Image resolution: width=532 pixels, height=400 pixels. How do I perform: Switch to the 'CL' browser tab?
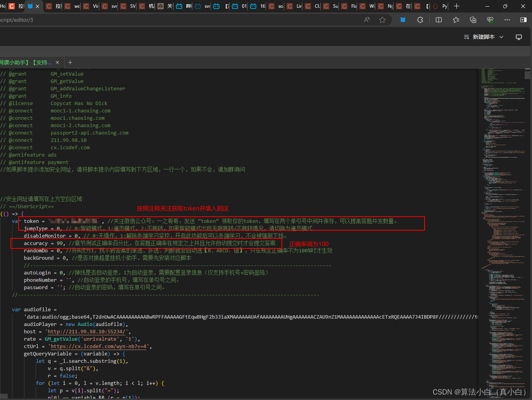pyautogui.click(x=313, y=6)
